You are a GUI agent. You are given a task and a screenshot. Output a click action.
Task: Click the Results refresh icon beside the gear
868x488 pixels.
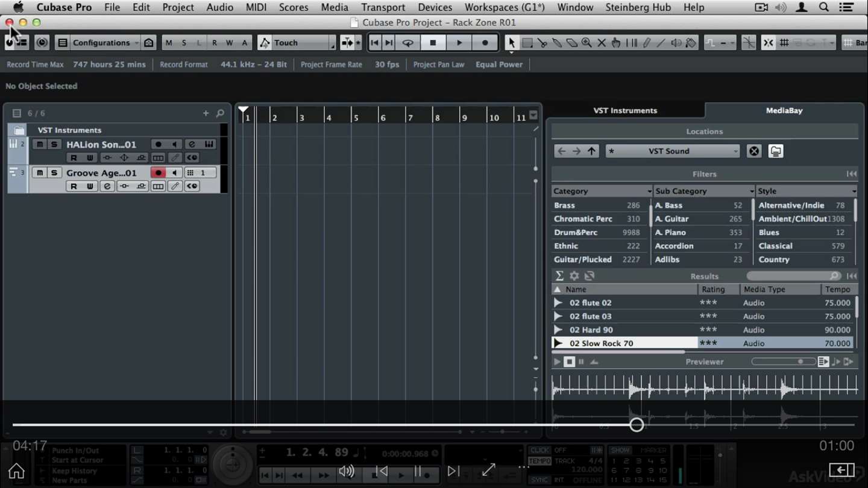click(x=589, y=276)
